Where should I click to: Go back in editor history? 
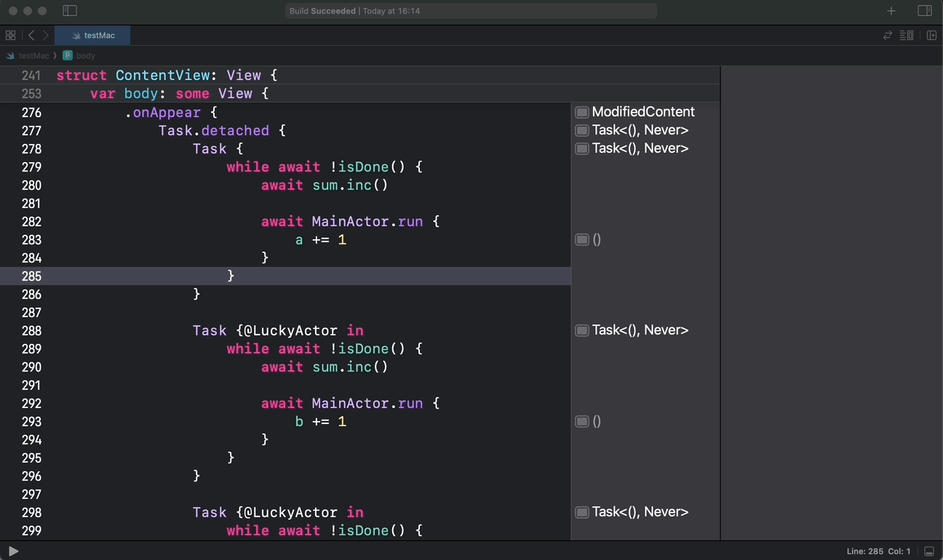click(x=31, y=35)
